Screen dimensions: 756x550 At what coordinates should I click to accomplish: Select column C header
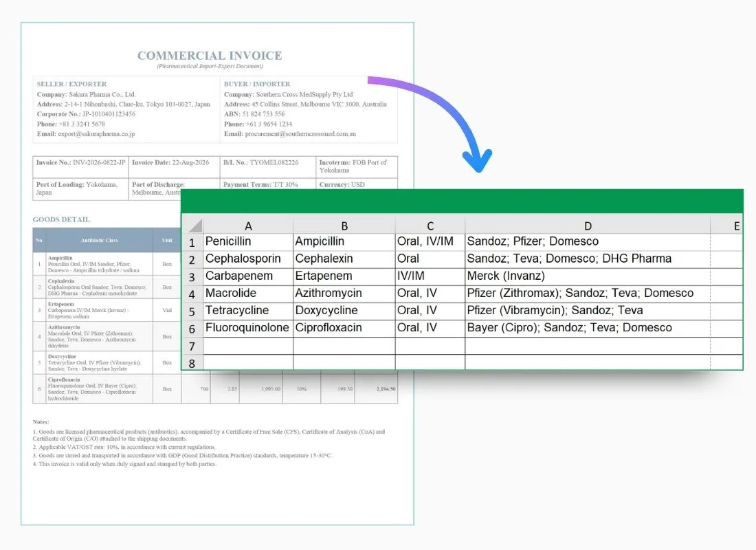[430, 225]
